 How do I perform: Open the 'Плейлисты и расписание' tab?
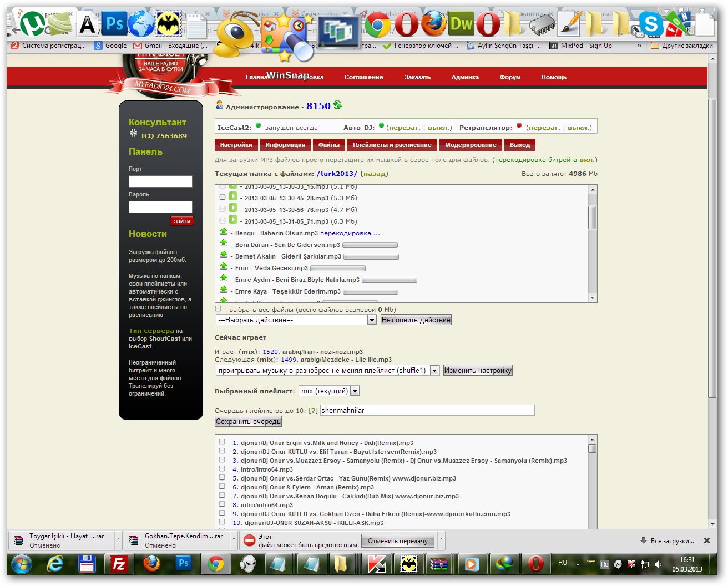[x=392, y=145]
